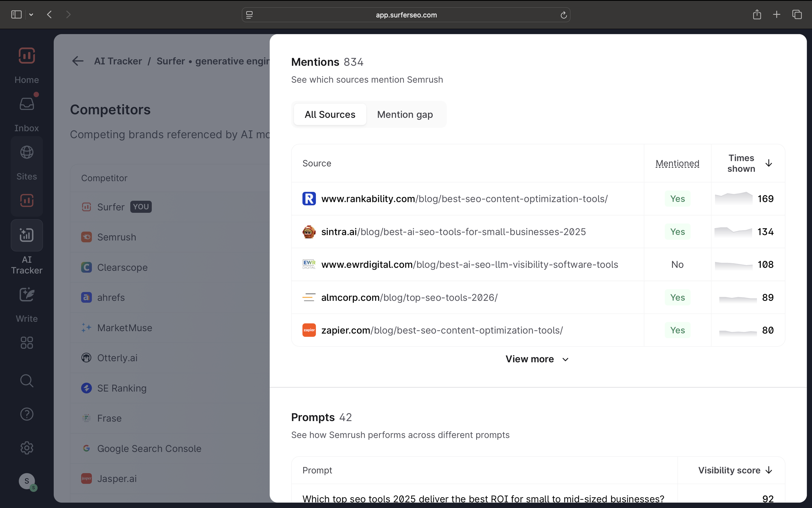Image resolution: width=812 pixels, height=508 pixels.
Task: Click the search magnifier in sidebar
Action: tap(27, 381)
